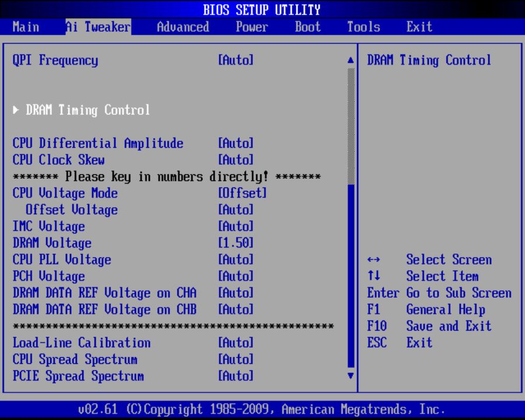The width and height of the screenshot is (525, 420).
Task: Select the CPU Differential Amplitude label
Action: tap(98, 143)
